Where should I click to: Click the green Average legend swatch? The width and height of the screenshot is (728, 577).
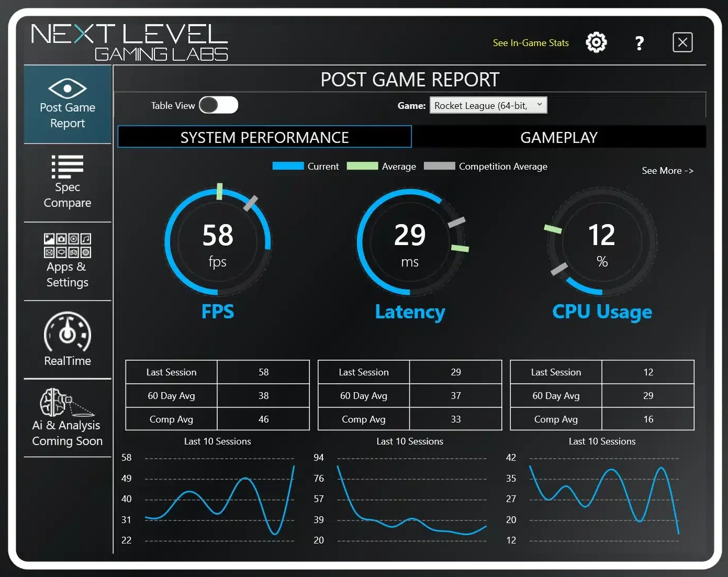(x=362, y=166)
